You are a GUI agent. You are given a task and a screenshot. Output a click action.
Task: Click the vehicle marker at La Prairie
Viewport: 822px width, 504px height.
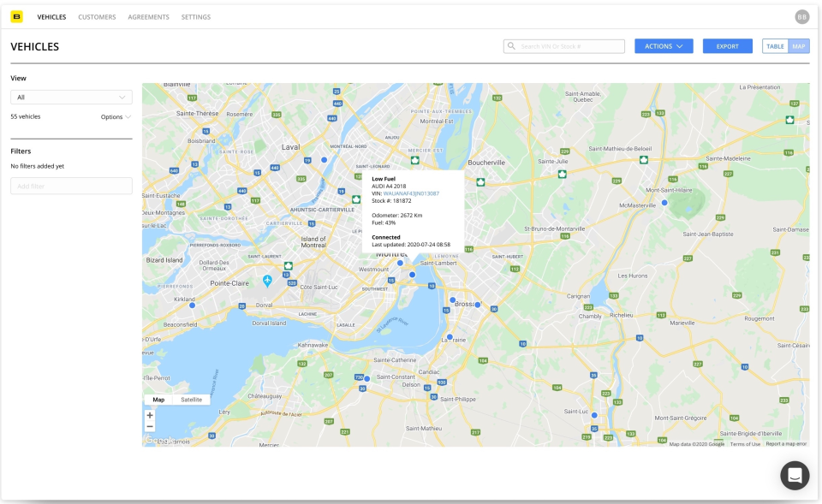pyautogui.click(x=450, y=337)
